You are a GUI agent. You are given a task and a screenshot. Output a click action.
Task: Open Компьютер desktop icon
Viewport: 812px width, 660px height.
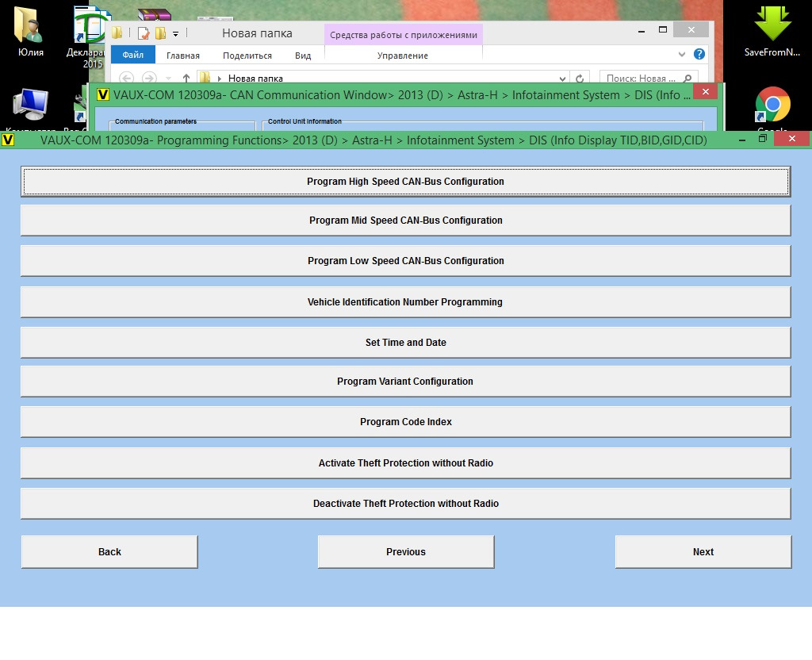pos(30,108)
